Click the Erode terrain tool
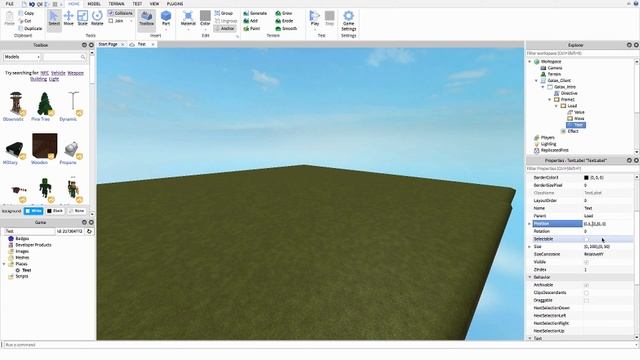The width and height of the screenshot is (640, 360). pyautogui.click(x=284, y=21)
